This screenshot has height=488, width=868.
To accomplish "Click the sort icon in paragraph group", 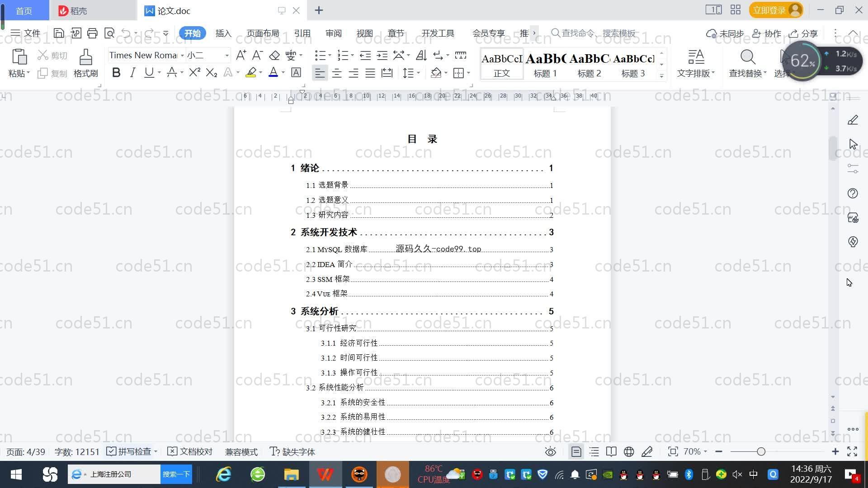I will click(421, 55).
